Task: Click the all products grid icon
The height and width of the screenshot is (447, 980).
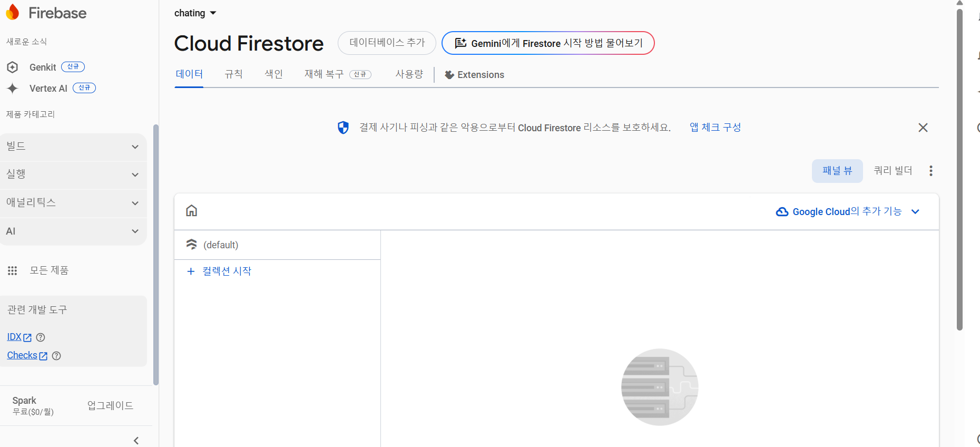Action: pyautogui.click(x=13, y=271)
